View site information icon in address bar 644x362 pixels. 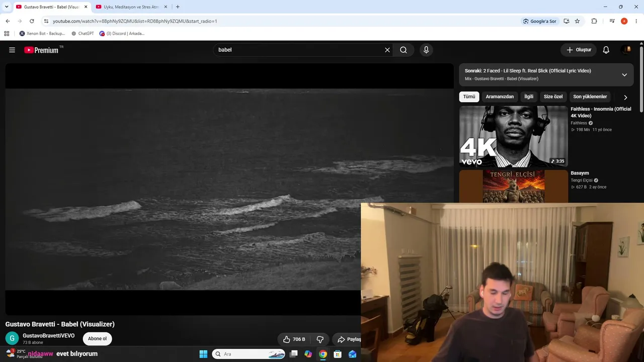46,21
